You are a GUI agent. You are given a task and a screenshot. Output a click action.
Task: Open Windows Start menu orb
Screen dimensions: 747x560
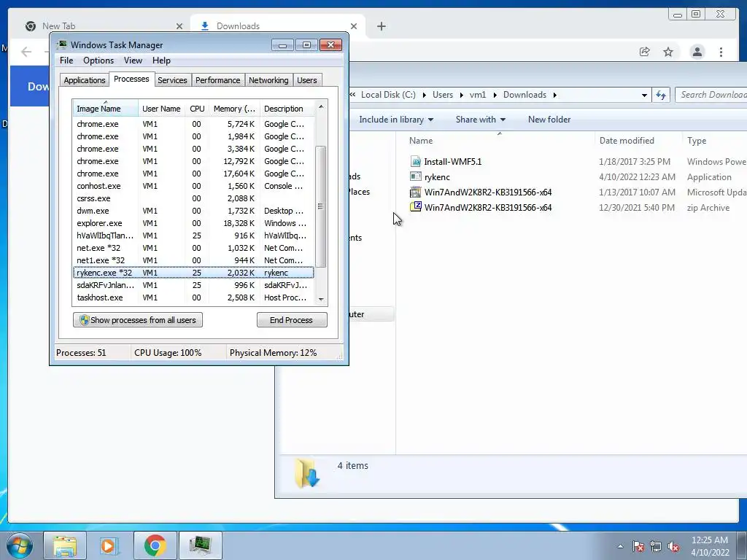pos(19,545)
